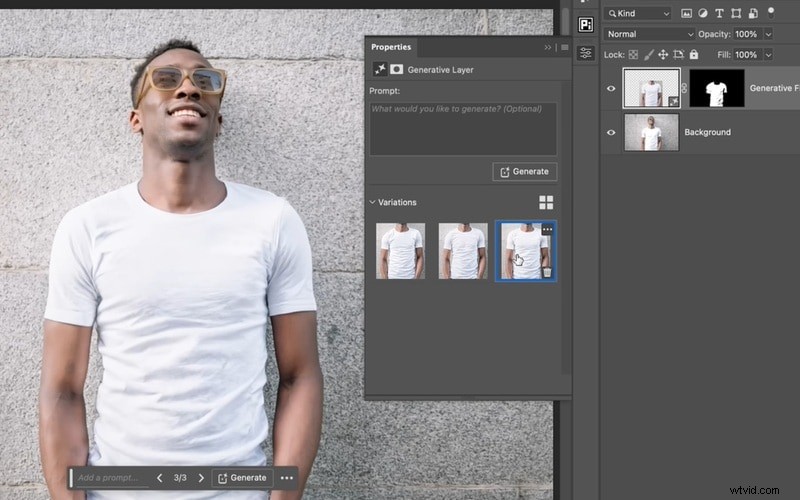
Task: Click Generate in the Properties panel
Action: click(524, 172)
